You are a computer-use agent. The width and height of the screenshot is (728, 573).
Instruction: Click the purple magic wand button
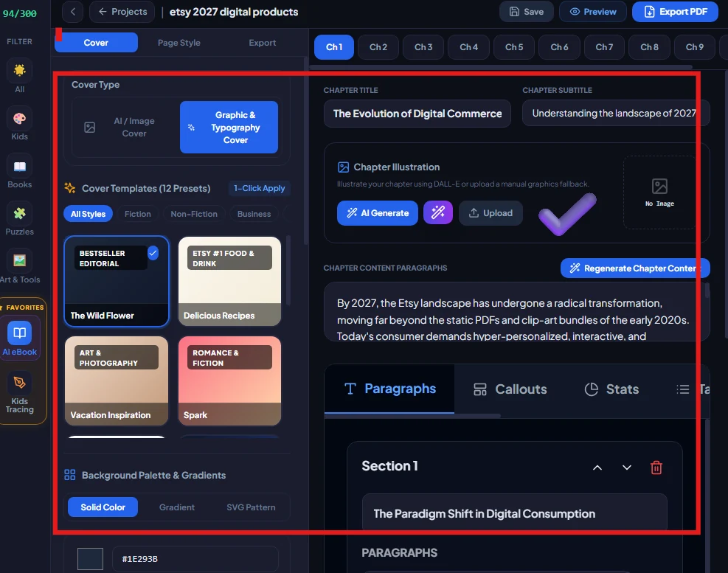pyautogui.click(x=438, y=212)
